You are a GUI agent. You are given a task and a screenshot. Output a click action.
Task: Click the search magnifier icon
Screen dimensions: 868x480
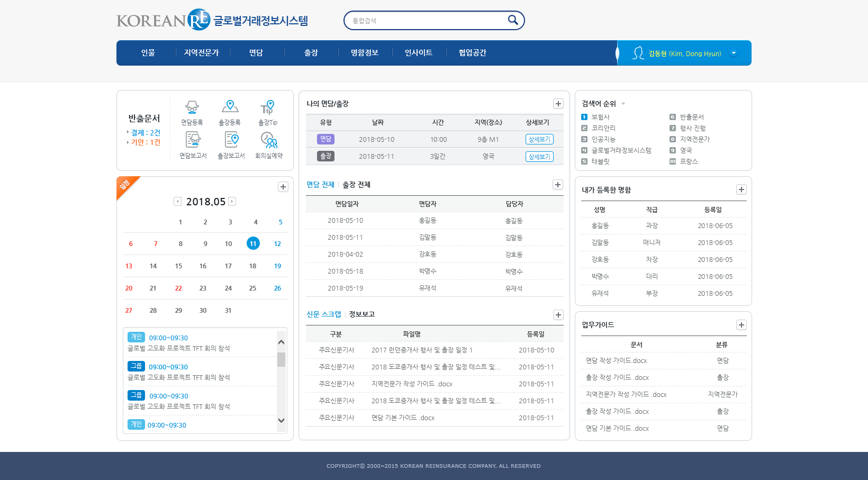click(x=512, y=20)
